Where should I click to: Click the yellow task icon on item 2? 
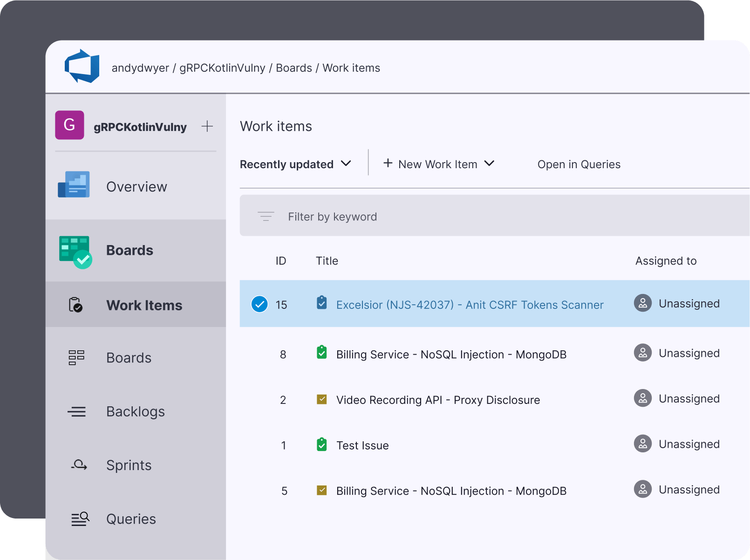tap(321, 399)
